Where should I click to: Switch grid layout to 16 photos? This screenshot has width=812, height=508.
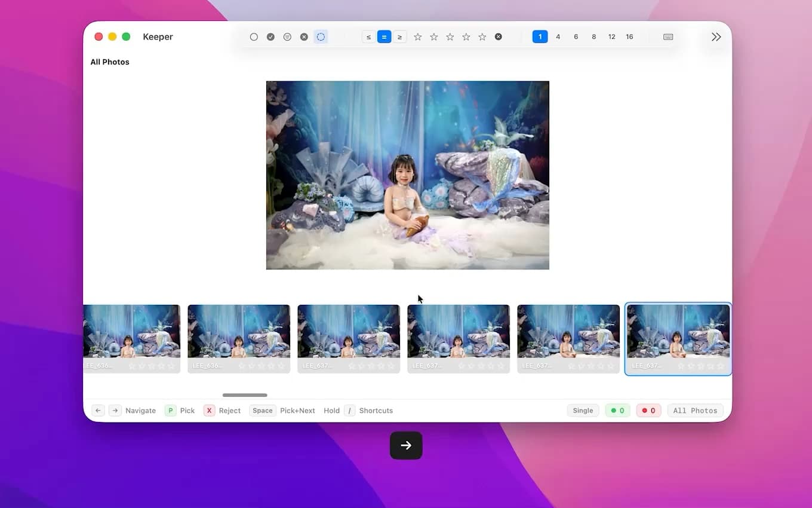point(629,36)
